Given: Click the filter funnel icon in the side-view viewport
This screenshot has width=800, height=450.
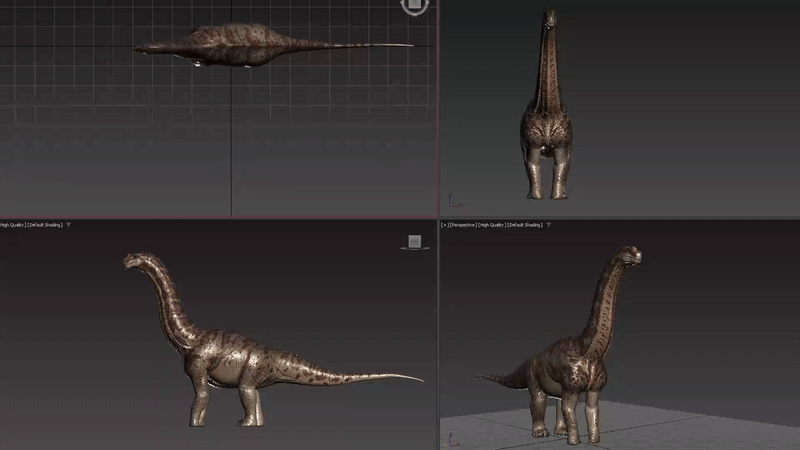Looking at the screenshot, I should point(69,225).
